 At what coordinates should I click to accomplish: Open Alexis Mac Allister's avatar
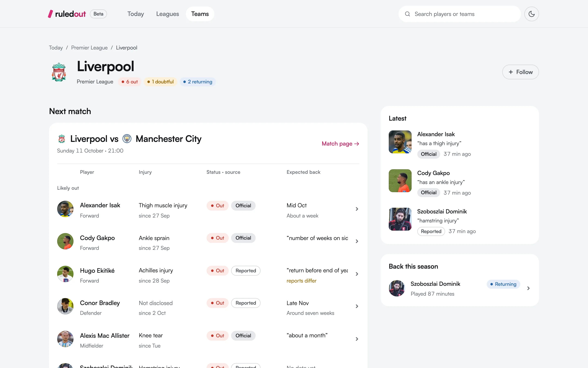coord(65,339)
